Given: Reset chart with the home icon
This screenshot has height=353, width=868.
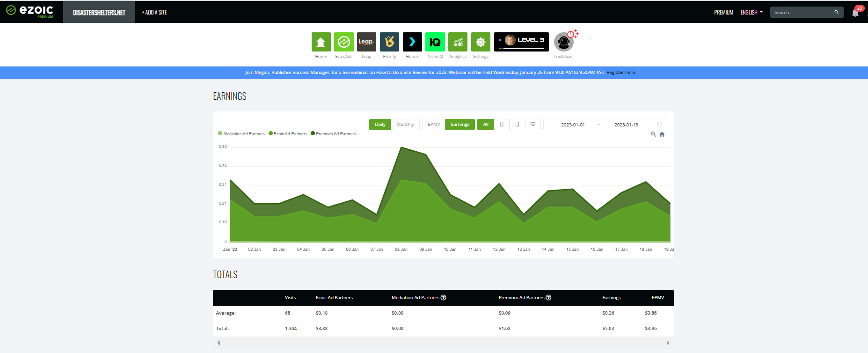Looking at the screenshot, I should [662, 134].
